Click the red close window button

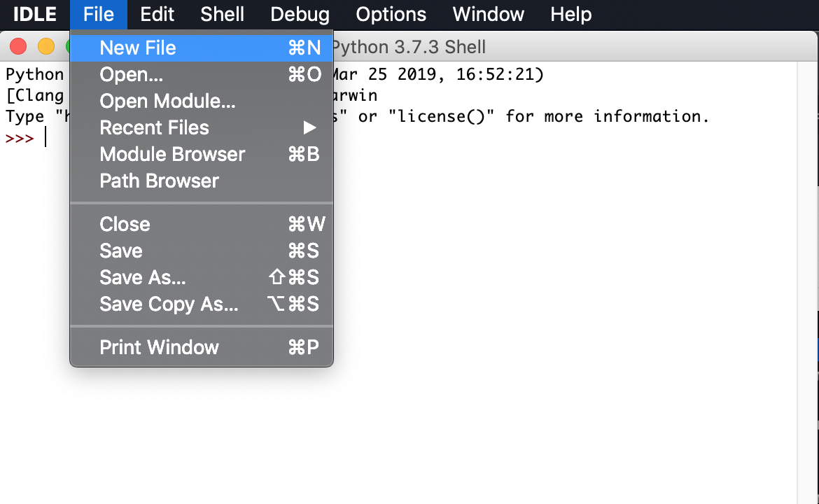click(18, 46)
